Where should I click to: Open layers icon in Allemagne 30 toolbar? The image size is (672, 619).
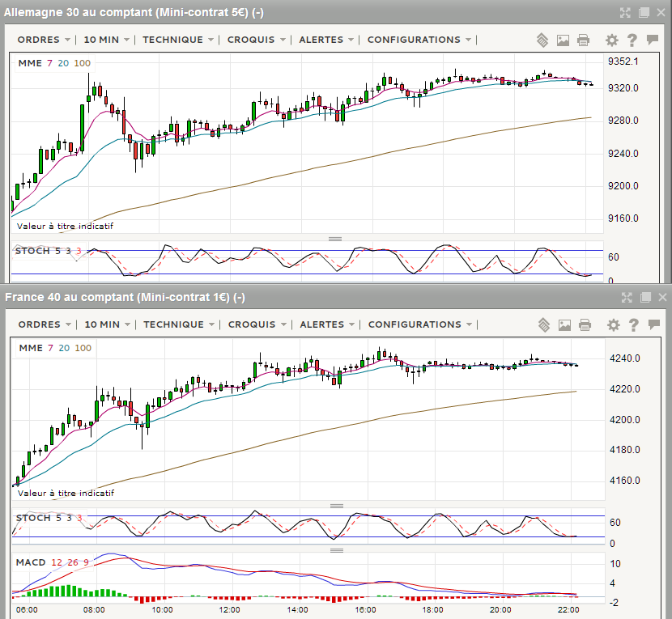click(543, 40)
